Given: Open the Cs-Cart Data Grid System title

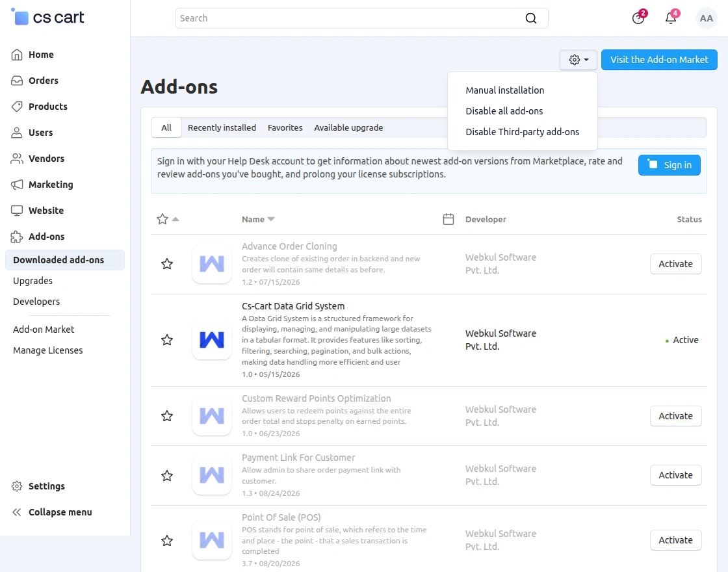Looking at the screenshot, I should pos(293,306).
